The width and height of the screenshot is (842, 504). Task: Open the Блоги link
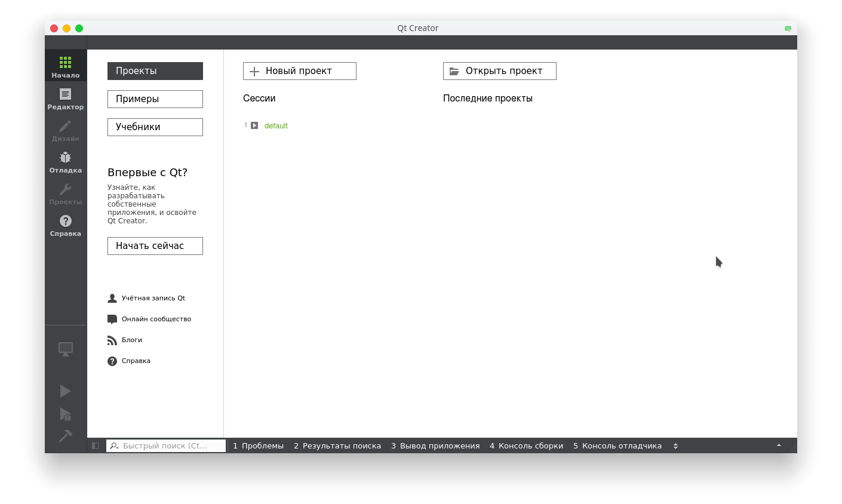(x=125, y=340)
